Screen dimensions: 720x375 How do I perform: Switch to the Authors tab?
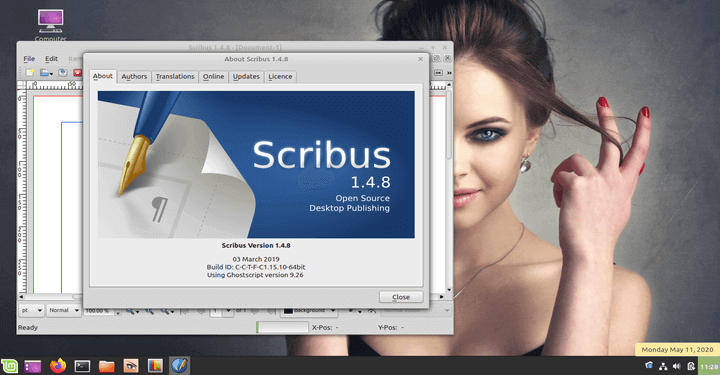point(134,77)
